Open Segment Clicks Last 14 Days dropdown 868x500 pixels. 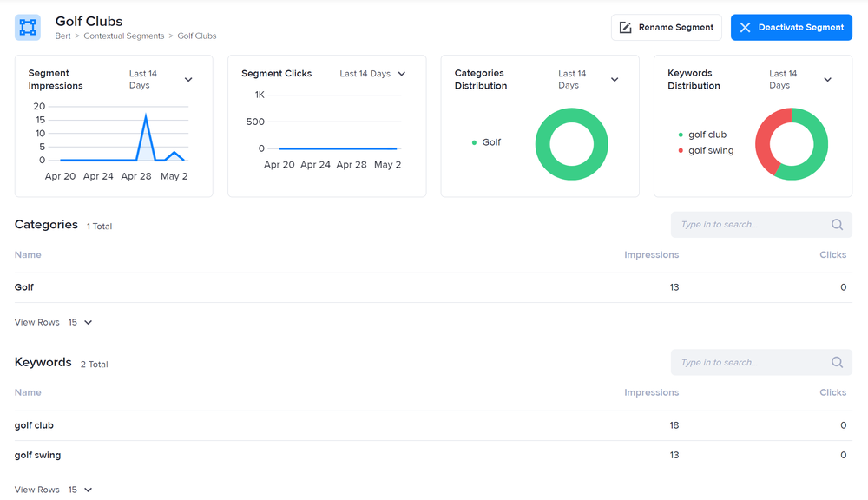(401, 74)
